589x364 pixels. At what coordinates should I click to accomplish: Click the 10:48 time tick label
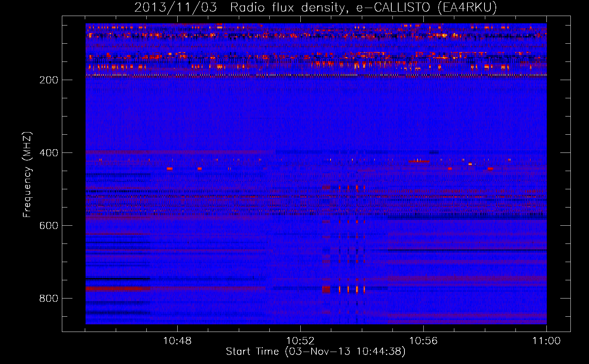point(177,341)
